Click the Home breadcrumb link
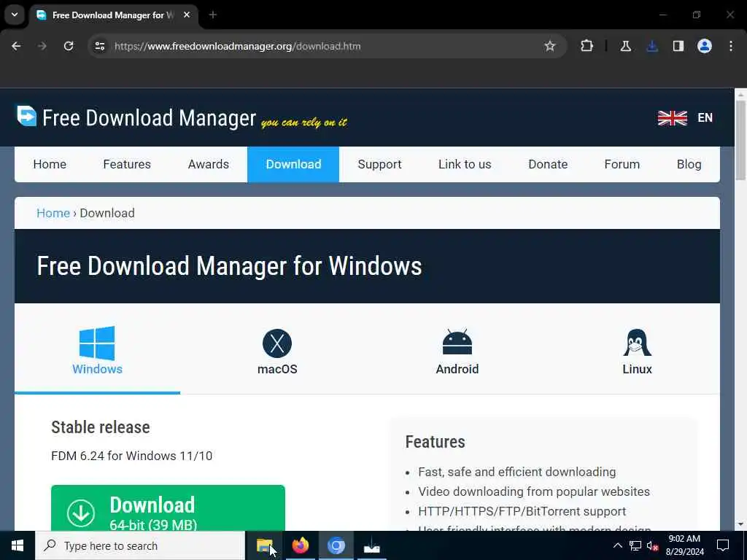747x560 pixels. pos(53,213)
